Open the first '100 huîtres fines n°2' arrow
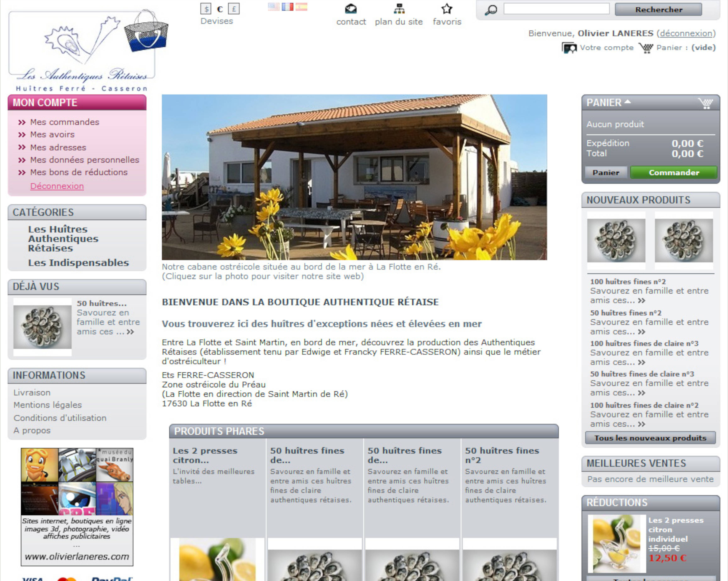 pyautogui.click(x=642, y=300)
